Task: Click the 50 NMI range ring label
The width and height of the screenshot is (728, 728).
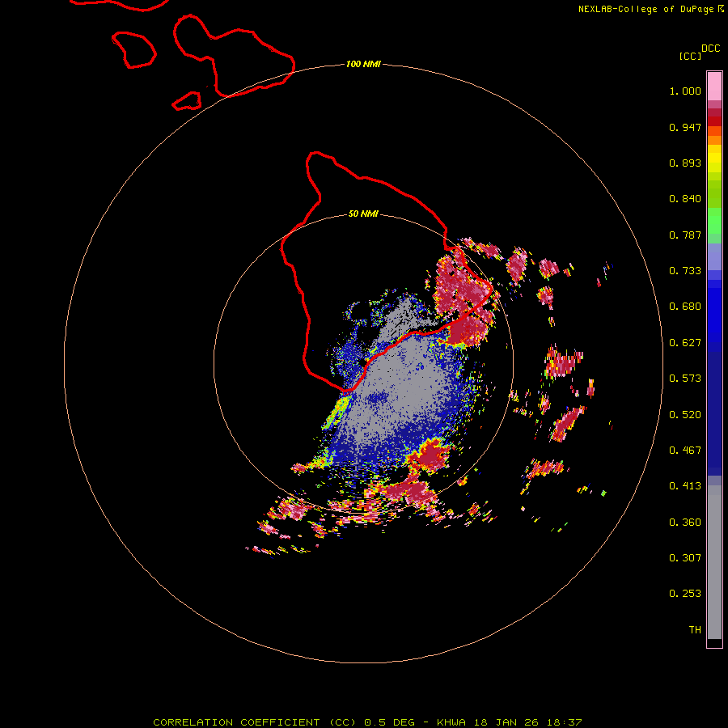Action: (x=363, y=214)
